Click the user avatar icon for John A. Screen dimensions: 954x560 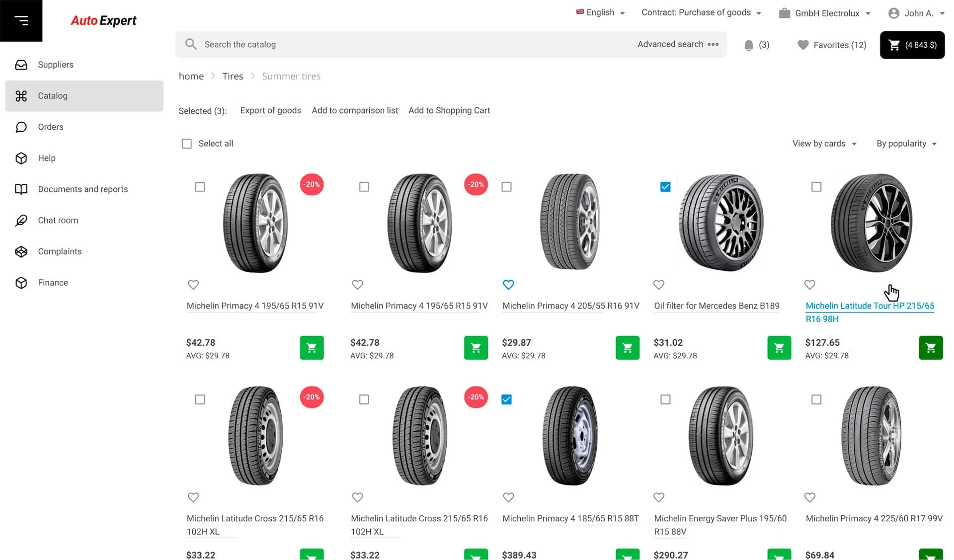894,13
